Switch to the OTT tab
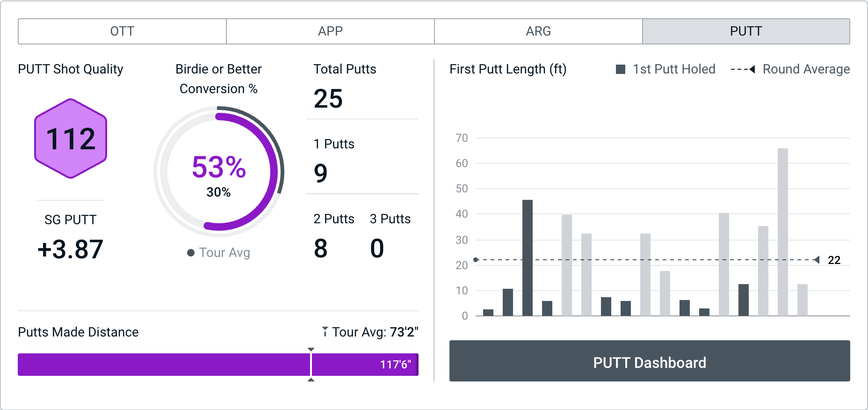868x410 pixels. 122,31
